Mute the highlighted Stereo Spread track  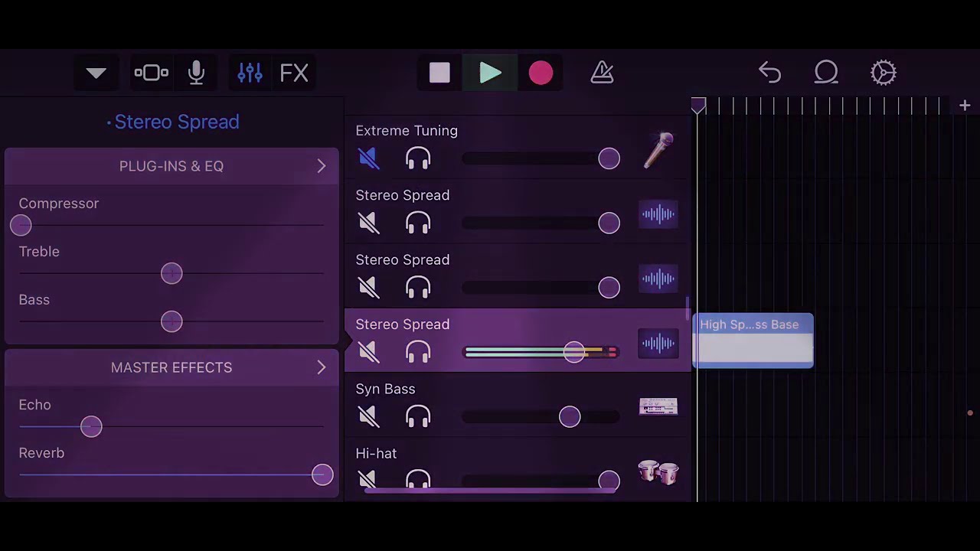pos(368,351)
